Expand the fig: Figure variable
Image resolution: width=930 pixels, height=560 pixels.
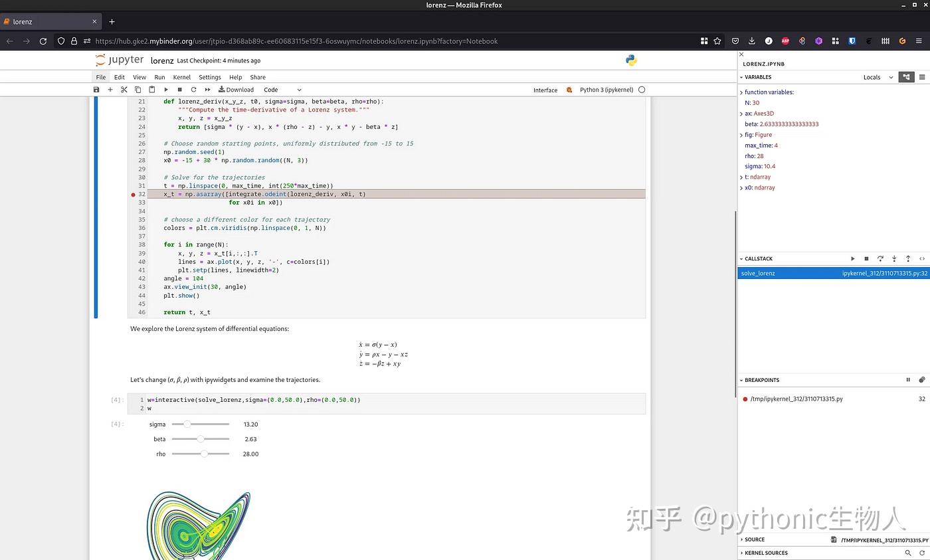pyautogui.click(x=742, y=135)
